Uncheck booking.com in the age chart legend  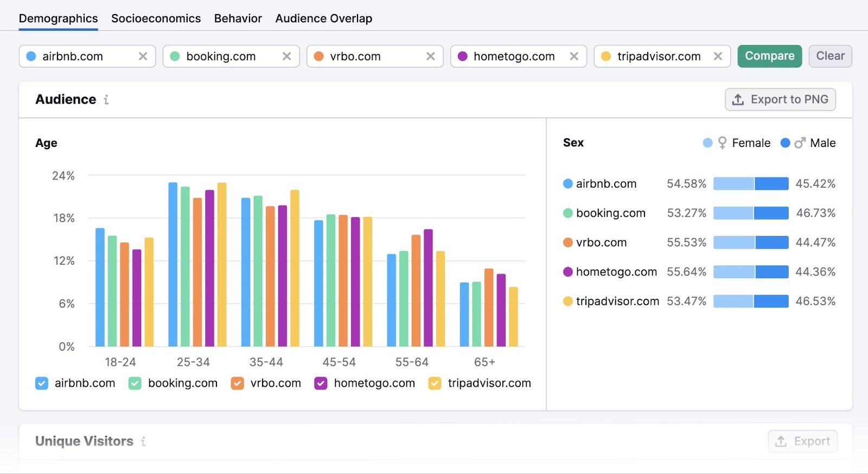coord(135,383)
